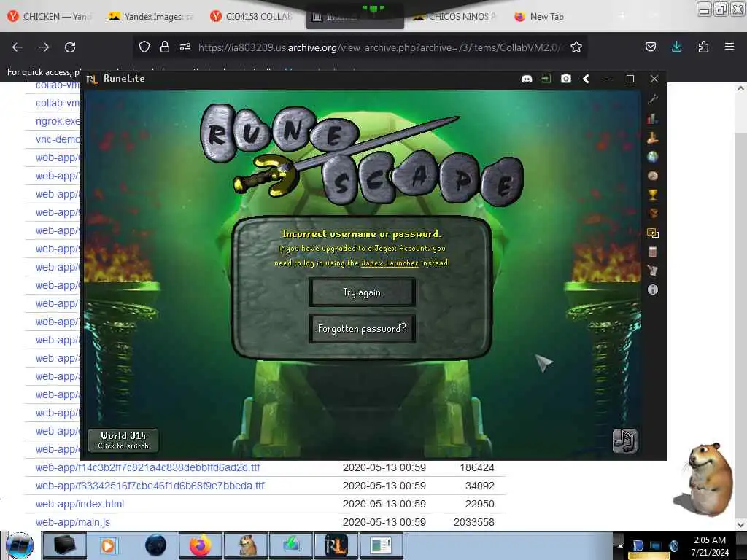Open the RuneLite World Switcher globe icon
Image resolution: width=747 pixels, height=560 pixels.
653,157
